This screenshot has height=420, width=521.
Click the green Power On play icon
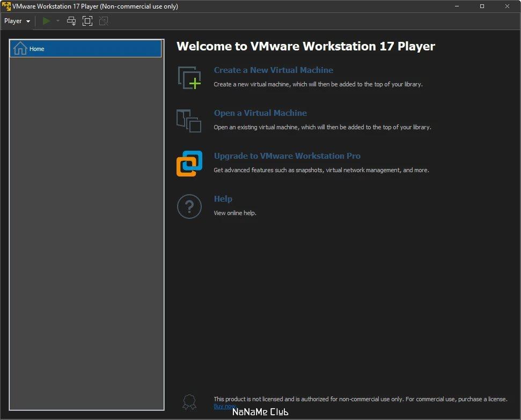(x=47, y=21)
